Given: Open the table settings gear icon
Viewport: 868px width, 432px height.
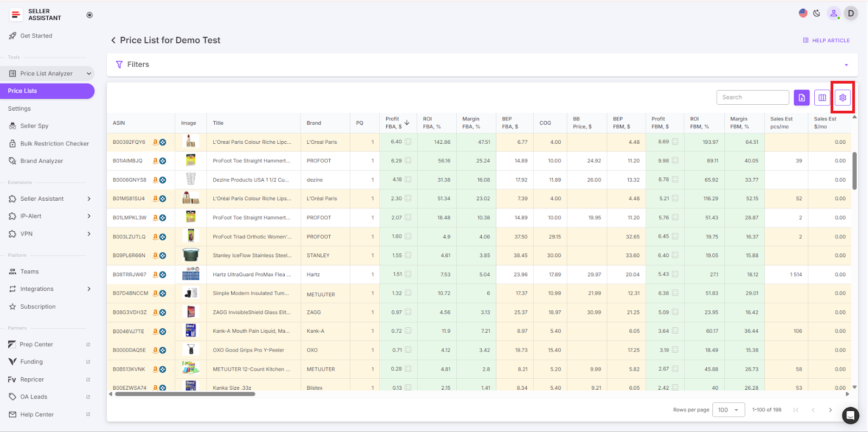Looking at the screenshot, I should coord(843,98).
